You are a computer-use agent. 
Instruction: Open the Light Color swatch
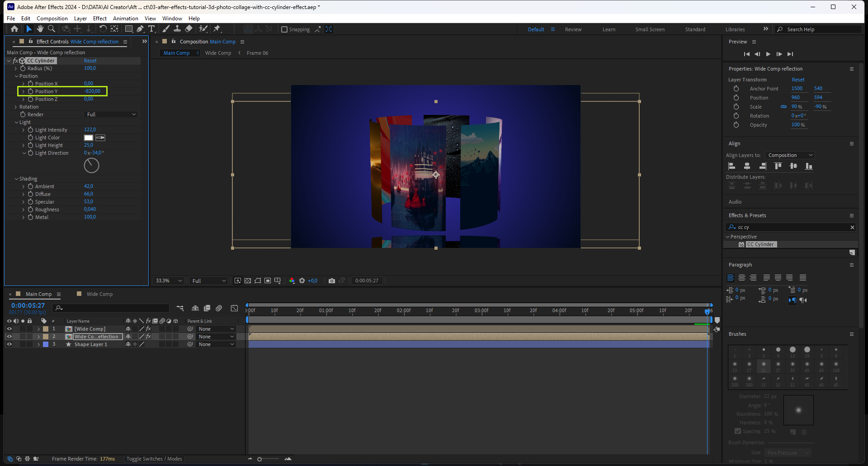pyautogui.click(x=89, y=138)
